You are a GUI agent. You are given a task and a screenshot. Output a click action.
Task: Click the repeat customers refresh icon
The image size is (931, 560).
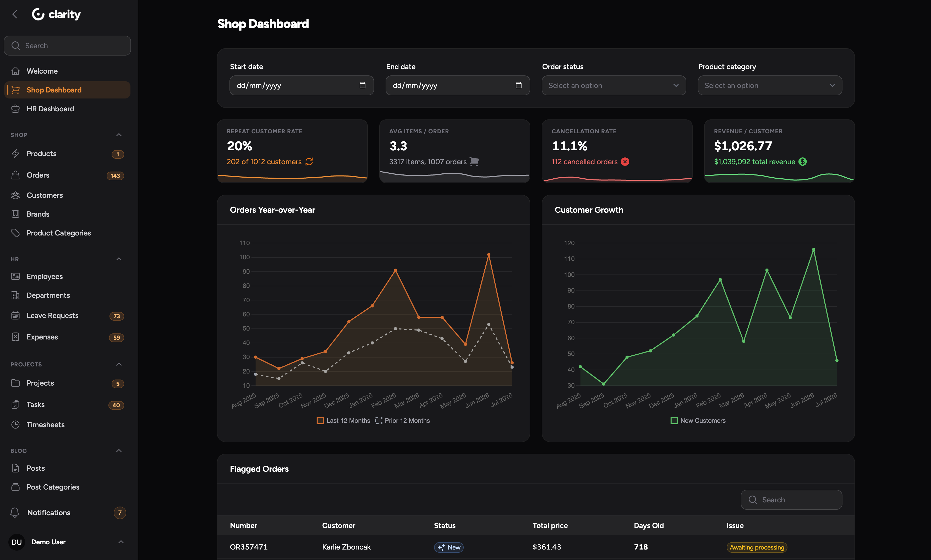point(309,162)
